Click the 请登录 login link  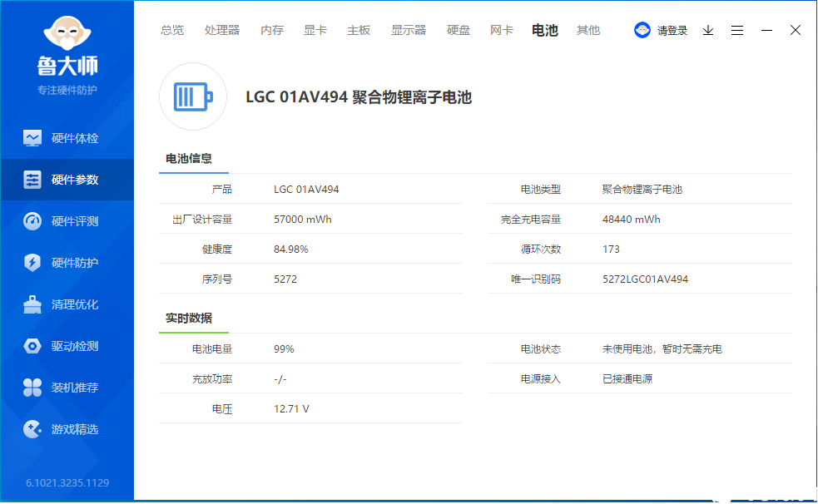coord(672,31)
